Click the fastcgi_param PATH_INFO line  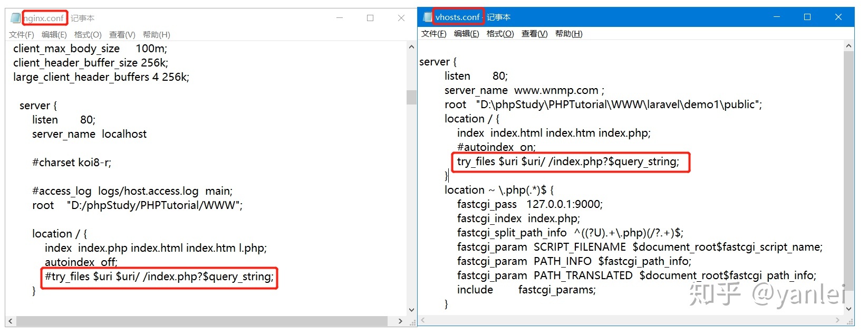574,261
